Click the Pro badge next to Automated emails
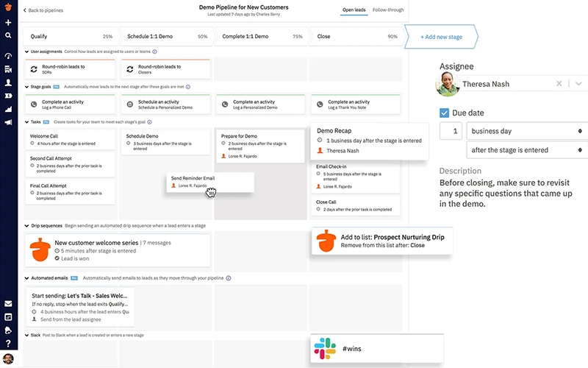Image resolution: width=588 pixels, height=368 pixels. click(x=74, y=278)
